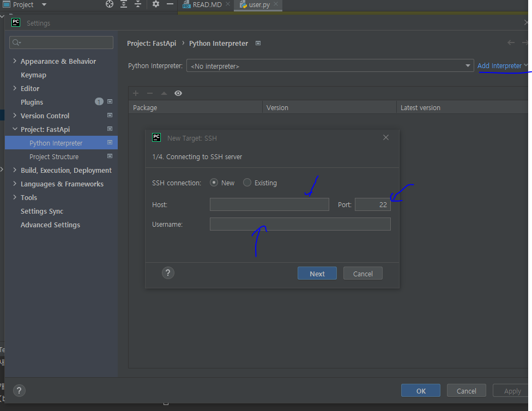Image resolution: width=532 pixels, height=411 pixels.
Task: Click OK in the Settings window
Action: coord(421,391)
